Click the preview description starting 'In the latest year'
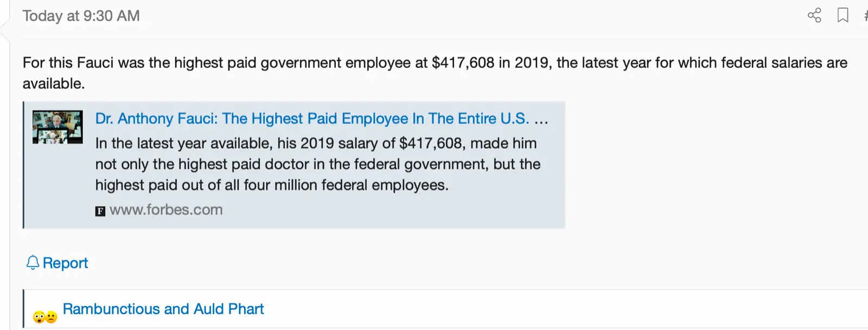This screenshot has height=330, width=868. (316, 143)
